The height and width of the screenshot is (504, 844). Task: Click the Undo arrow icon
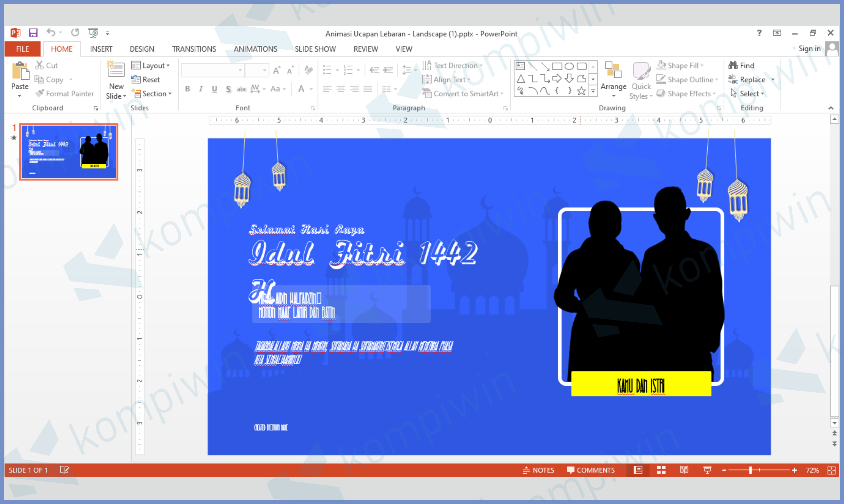click(51, 33)
